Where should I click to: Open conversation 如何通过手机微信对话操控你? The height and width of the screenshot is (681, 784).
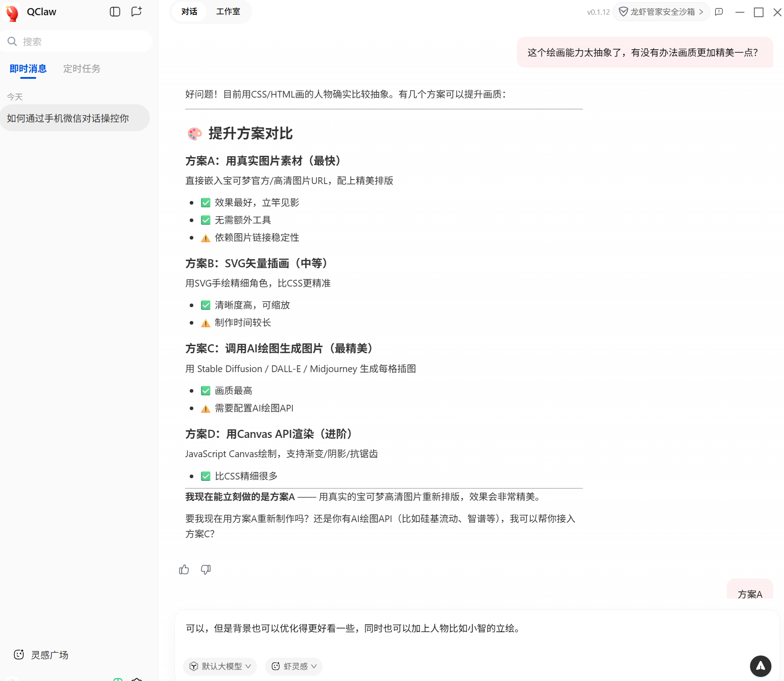click(75, 118)
